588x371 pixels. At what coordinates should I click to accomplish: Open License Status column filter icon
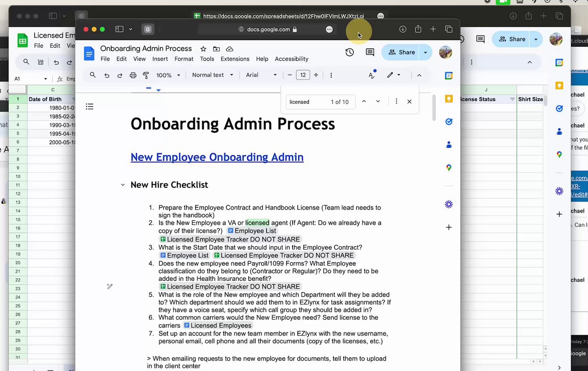[x=512, y=99]
